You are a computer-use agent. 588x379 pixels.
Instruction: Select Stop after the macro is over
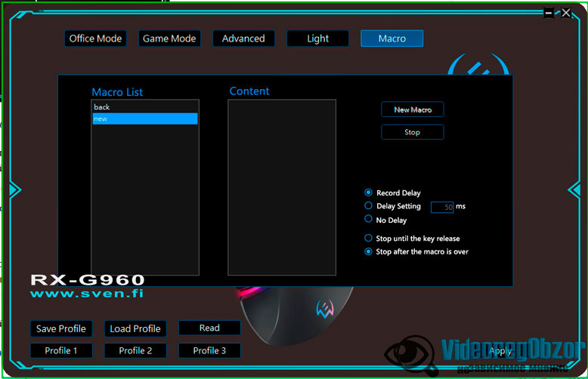(x=368, y=251)
